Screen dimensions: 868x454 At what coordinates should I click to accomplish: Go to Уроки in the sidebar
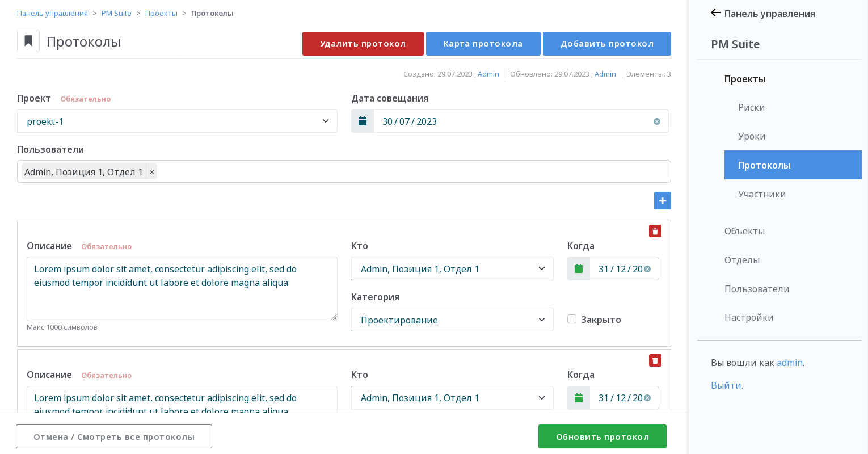pos(752,136)
